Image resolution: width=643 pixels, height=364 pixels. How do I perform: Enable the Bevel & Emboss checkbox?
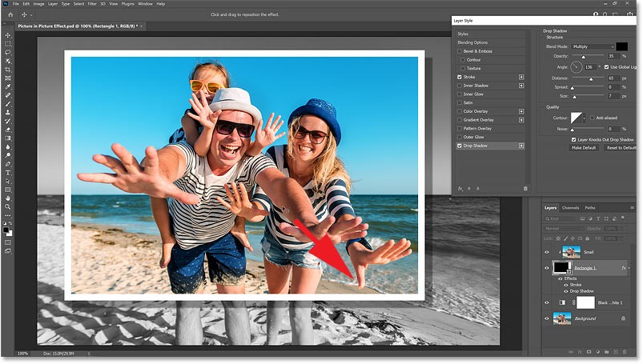coord(460,51)
